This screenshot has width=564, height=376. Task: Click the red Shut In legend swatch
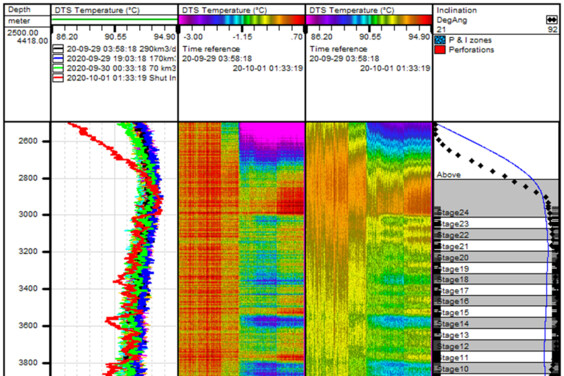pos(58,78)
